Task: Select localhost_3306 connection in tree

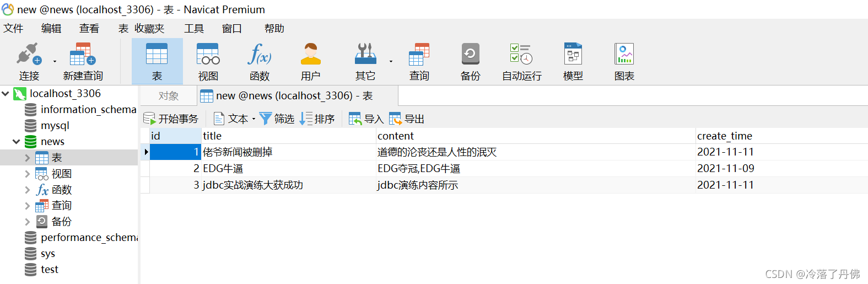Action: pos(65,94)
